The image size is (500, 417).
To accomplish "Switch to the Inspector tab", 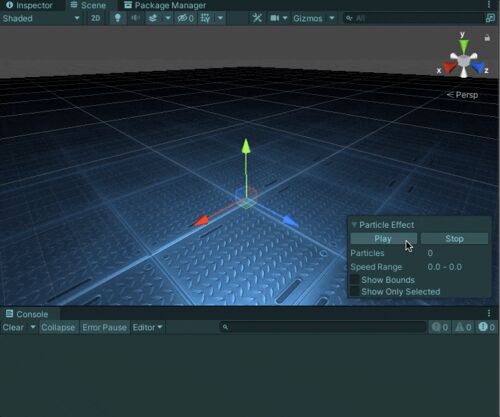I will point(29,5).
